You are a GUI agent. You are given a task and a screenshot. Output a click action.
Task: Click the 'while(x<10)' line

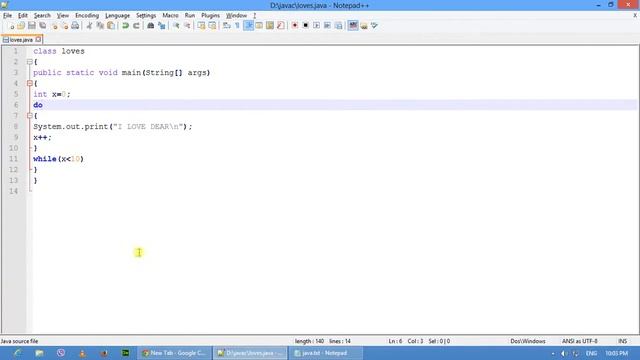[x=58, y=159]
